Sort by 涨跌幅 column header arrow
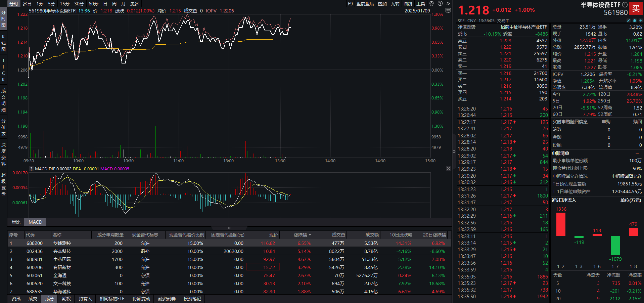Image resolution: width=644 pixels, height=303 pixels. pyautogui.click(x=310, y=235)
